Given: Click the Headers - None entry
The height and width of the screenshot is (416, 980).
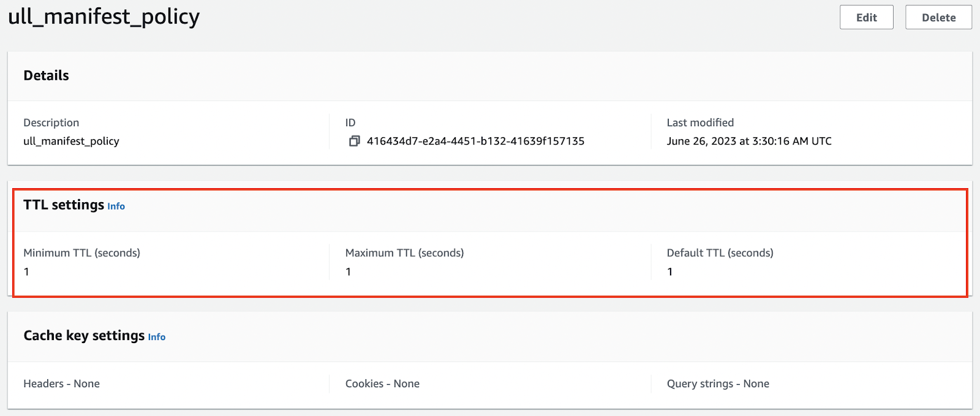Looking at the screenshot, I should (x=61, y=384).
